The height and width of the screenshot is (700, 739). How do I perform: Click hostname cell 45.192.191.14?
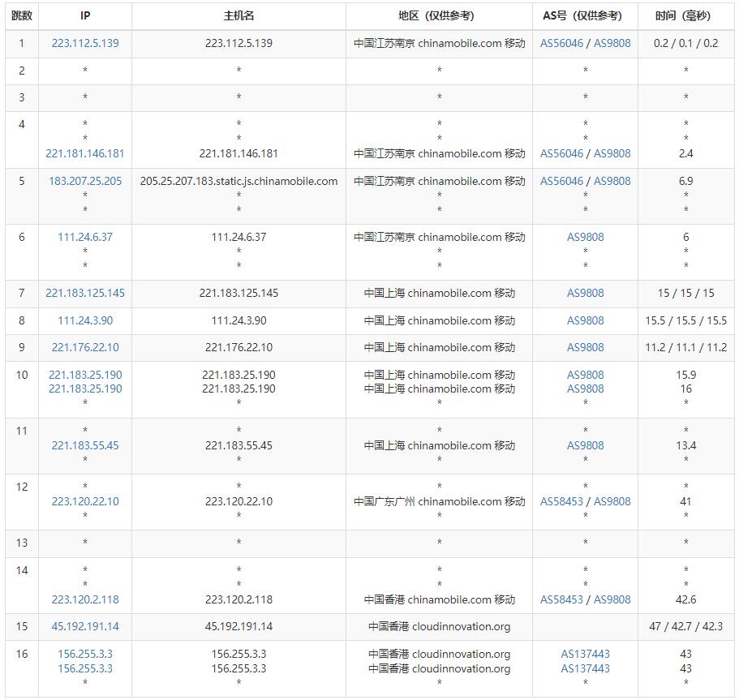238,626
